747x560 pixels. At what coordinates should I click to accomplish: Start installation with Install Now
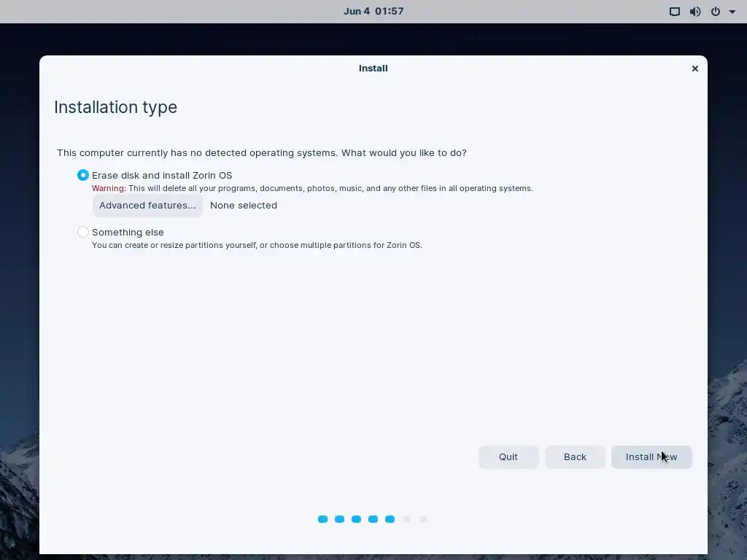651,456
